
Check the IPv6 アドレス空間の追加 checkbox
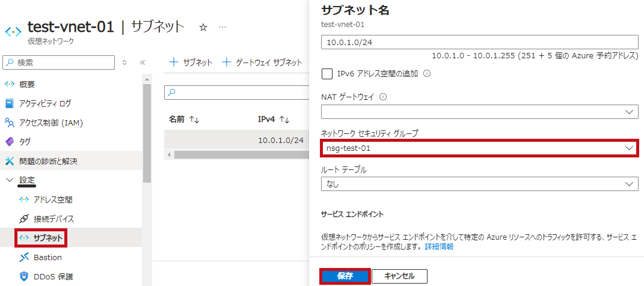click(x=327, y=75)
